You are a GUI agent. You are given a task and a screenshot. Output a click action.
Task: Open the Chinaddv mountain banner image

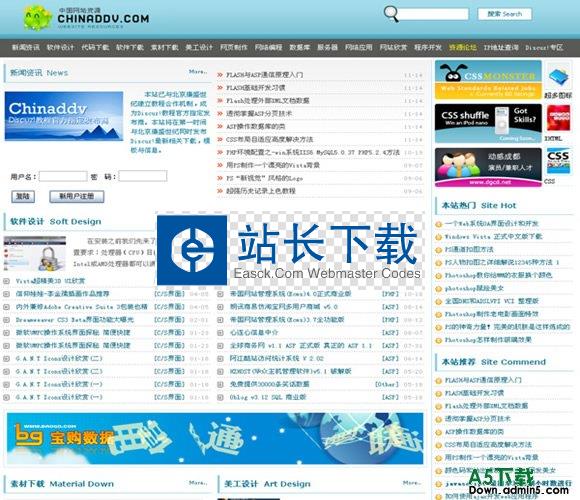tap(64, 116)
